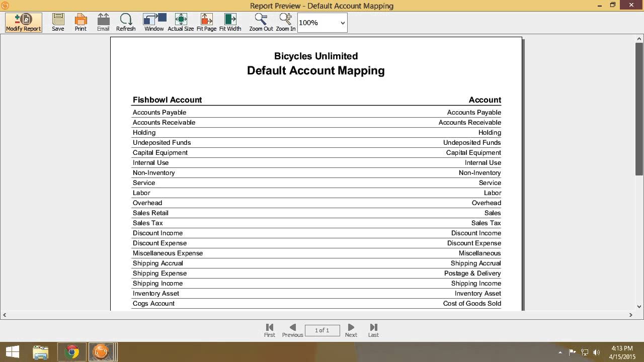Click the vertical scrollbar down arrow
Screen dimensions: 644x362
(x=639, y=306)
